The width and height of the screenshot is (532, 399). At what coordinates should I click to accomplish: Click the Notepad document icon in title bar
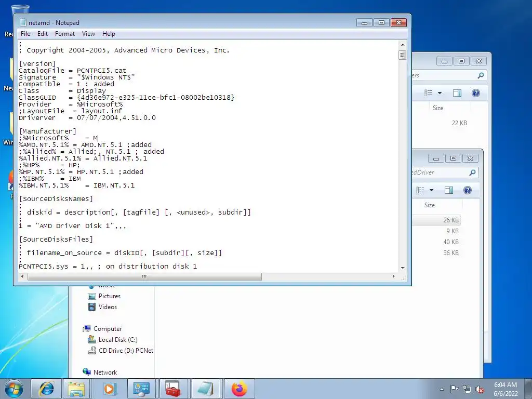[x=23, y=22]
